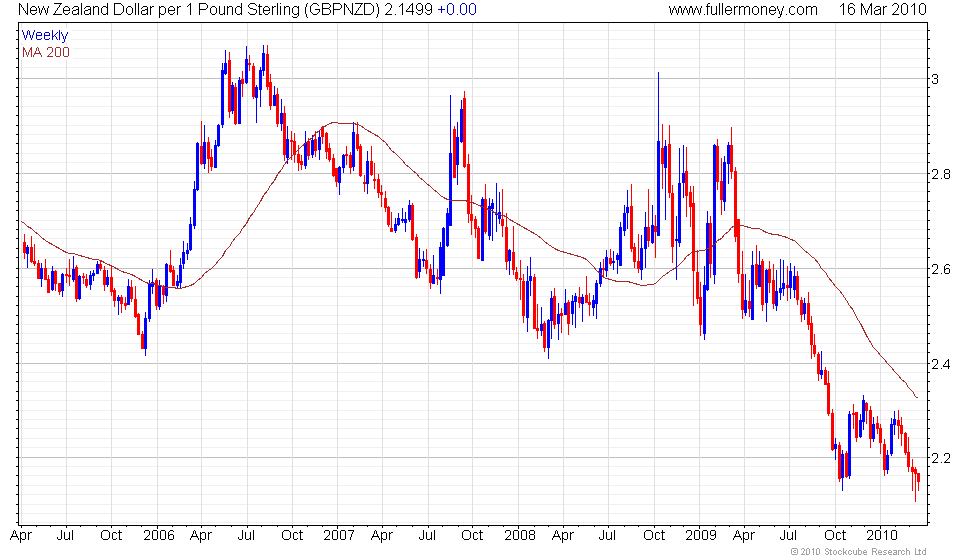Screen dimensions: 980x560
Task: Open the www.fullermoney.com link
Action: click(742, 10)
